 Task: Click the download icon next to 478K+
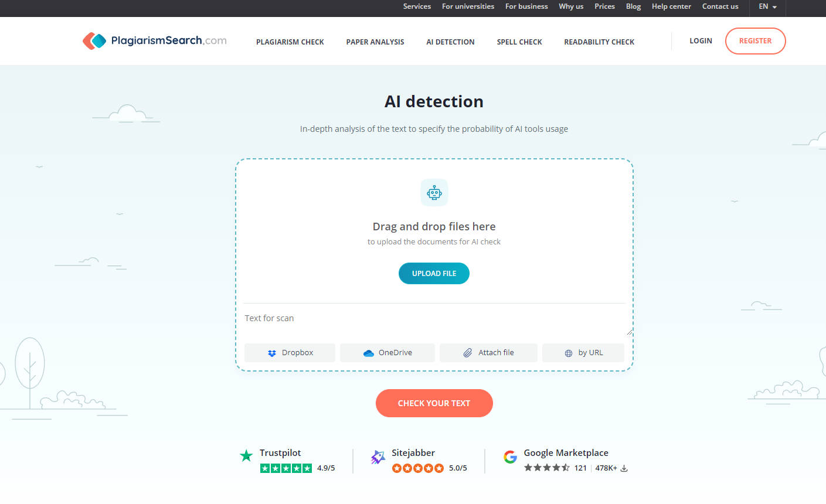coord(624,468)
